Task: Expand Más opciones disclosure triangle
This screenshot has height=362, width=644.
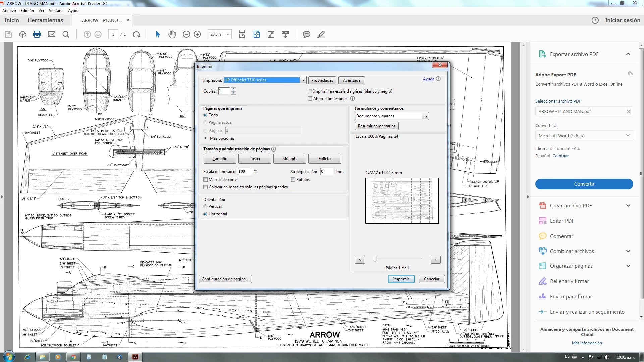Action: click(206, 138)
